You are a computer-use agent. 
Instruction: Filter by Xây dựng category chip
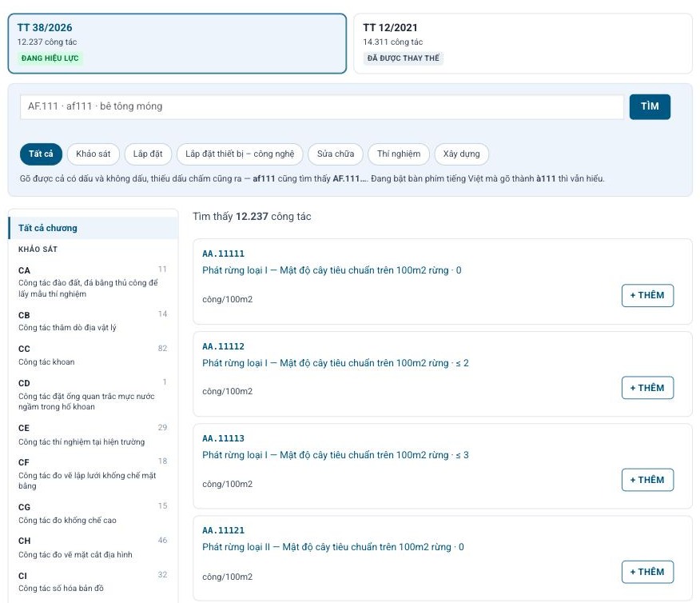click(x=462, y=154)
